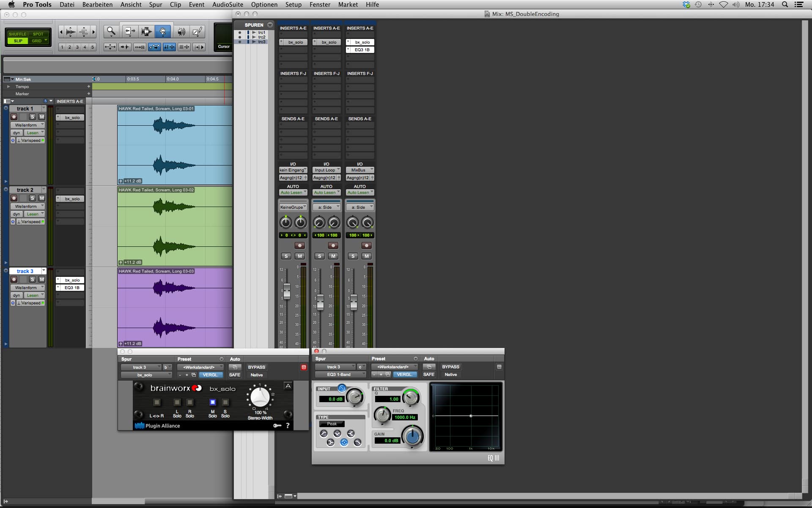Viewport: 812px width, 508px height.
Task: Toggle M Solo in bx_solo
Action: pos(213,402)
